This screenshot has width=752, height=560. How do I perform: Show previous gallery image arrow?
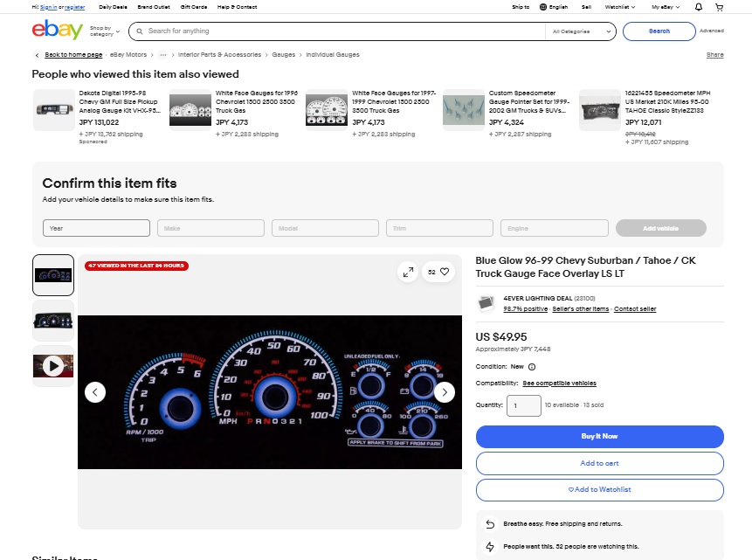click(95, 392)
